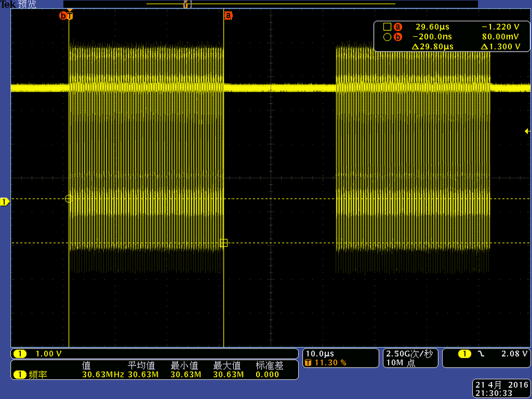Click the Δ1.300 V delta voltage readout
This screenshot has width=532, height=399.
[501, 47]
